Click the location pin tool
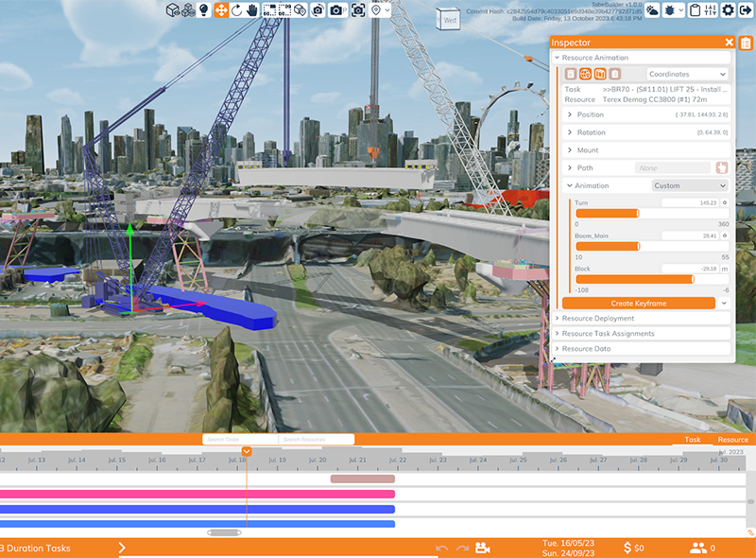Screen dimensions: 756x558 [375, 9]
